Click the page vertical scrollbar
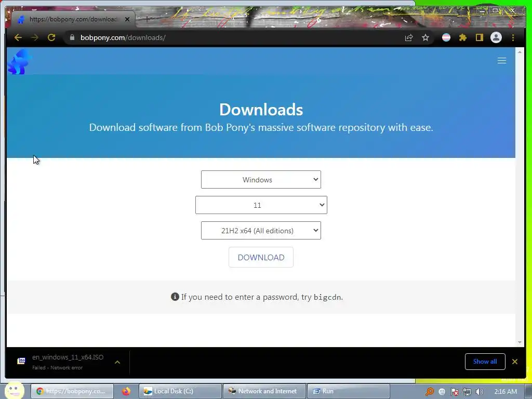Viewport: 532px width, 399px height. (520, 197)
